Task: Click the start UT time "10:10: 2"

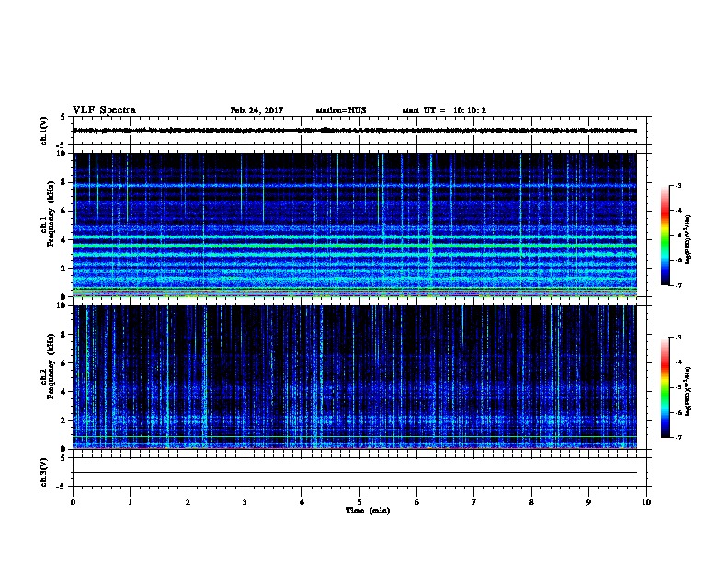Action: pos(470,110)
